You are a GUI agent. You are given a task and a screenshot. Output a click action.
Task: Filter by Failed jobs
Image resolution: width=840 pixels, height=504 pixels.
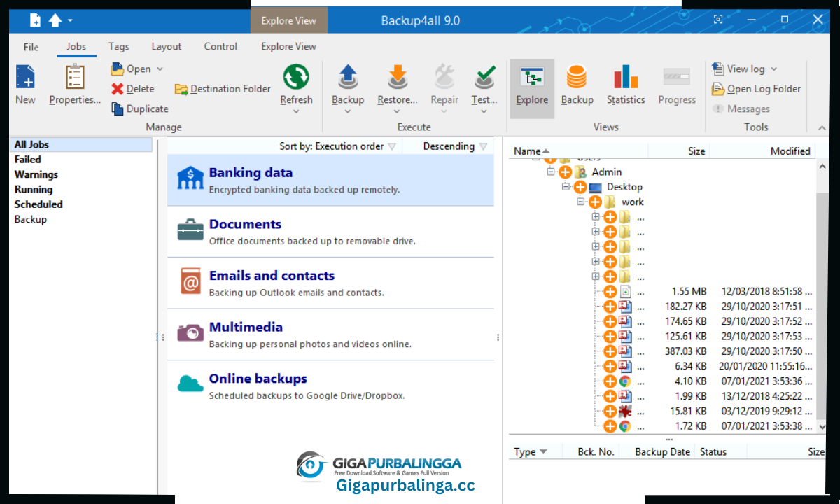point(28,160)
